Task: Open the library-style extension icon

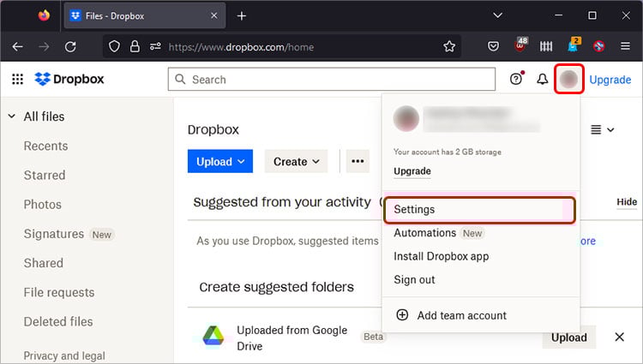Action: pos(546,46)
